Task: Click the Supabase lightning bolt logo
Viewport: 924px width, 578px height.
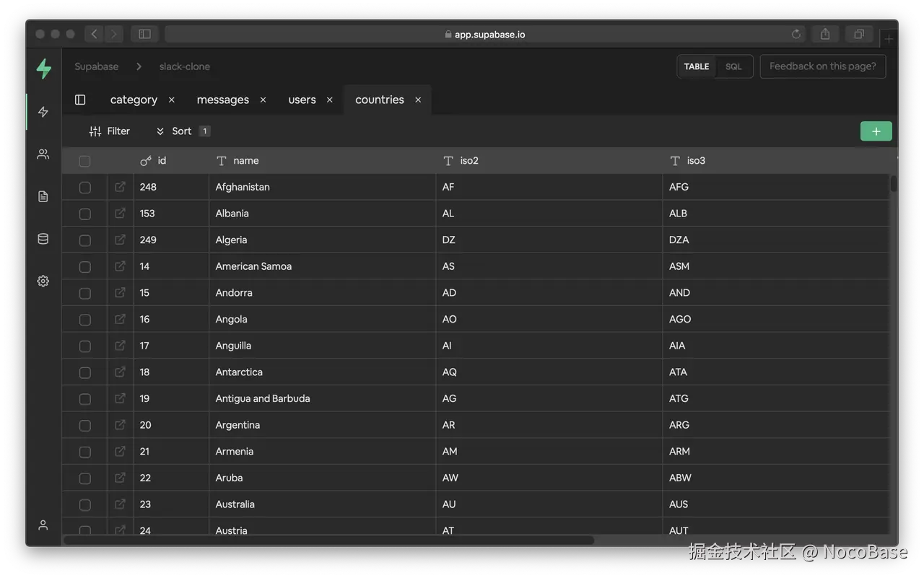Action: point(44,69)
